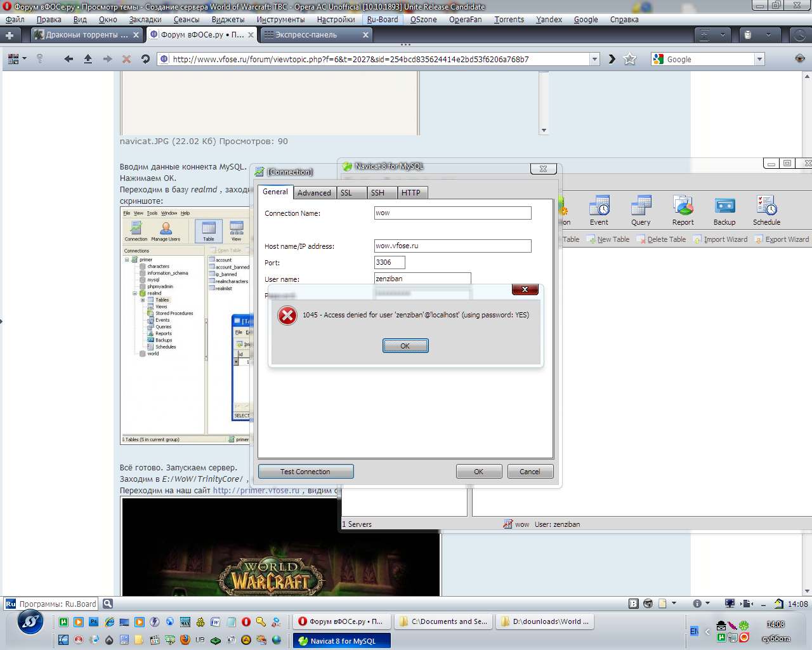The width and height of the screenshot is (812, 650).
Task: Open the Torrents menu in the menu bar
Action: click(509, 19)
